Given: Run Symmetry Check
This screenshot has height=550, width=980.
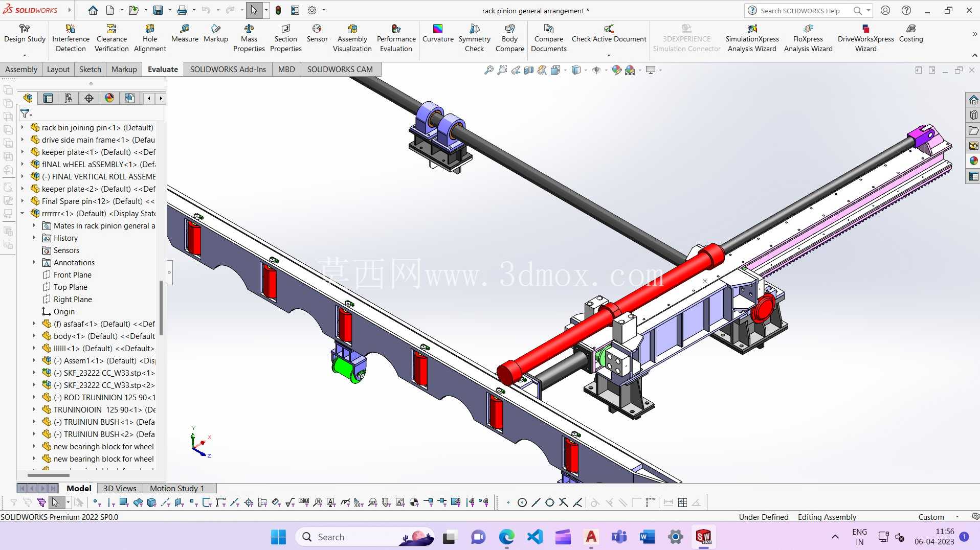Looking at the screenshot, I should [x=474, y=38].
